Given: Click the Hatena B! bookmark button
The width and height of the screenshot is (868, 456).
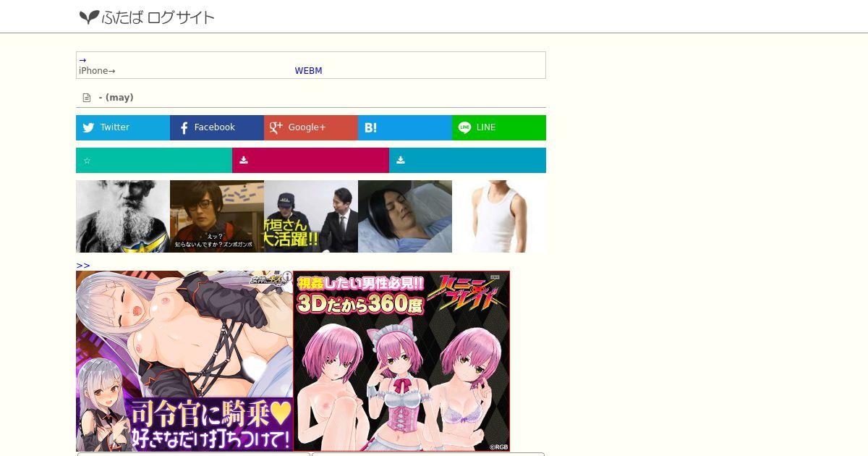Looking at the screenshot, I should (405, 127).
